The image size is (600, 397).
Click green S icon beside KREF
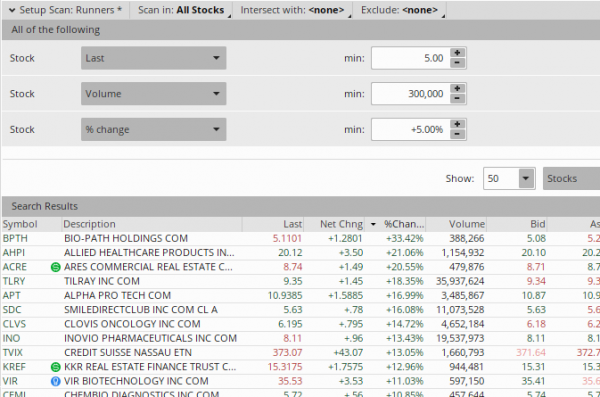pos(55,367)
